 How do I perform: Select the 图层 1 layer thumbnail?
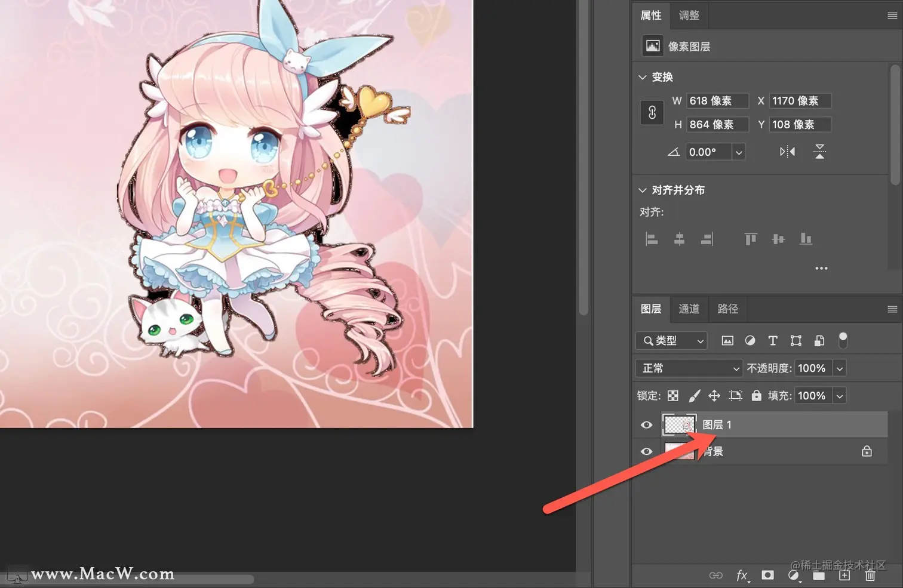[680, 424]
